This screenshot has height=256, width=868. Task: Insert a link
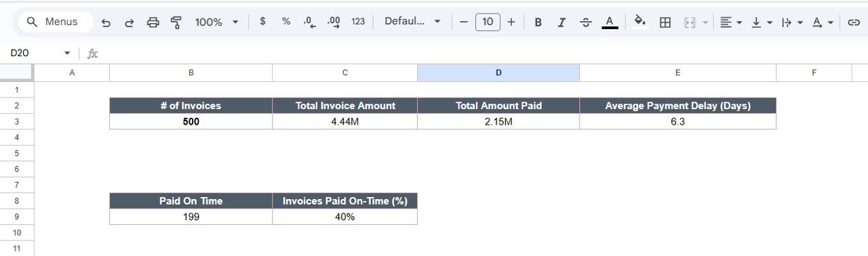[854, 22]
